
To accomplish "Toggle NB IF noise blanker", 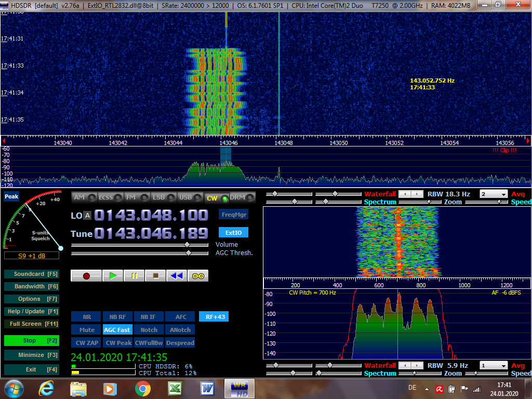I will [x=149, y=317].
